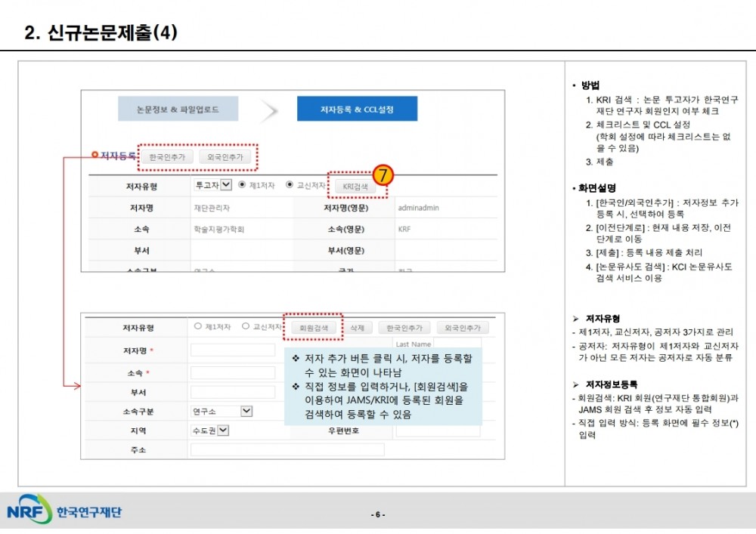Select 교신저자 radio in lower form

tap(246, 326)
